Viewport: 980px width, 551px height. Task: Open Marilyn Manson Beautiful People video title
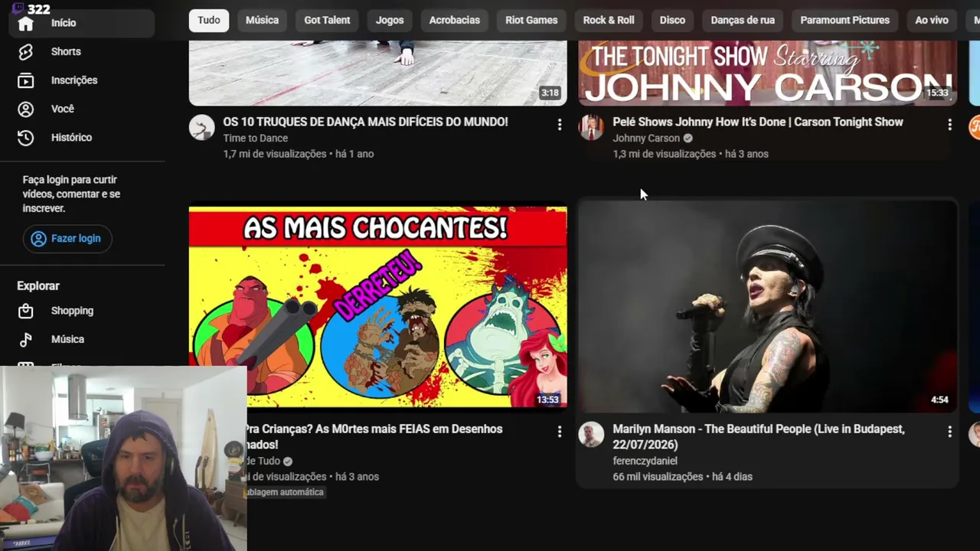point(759,437)
